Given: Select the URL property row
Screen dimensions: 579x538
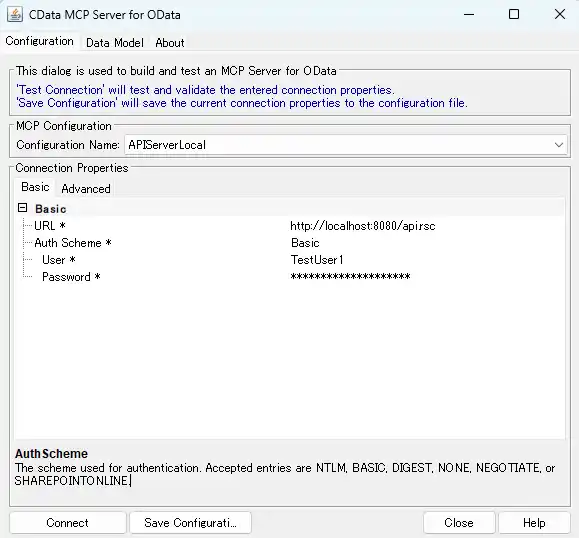Looking at the screenshot, I should pos(290,226).
